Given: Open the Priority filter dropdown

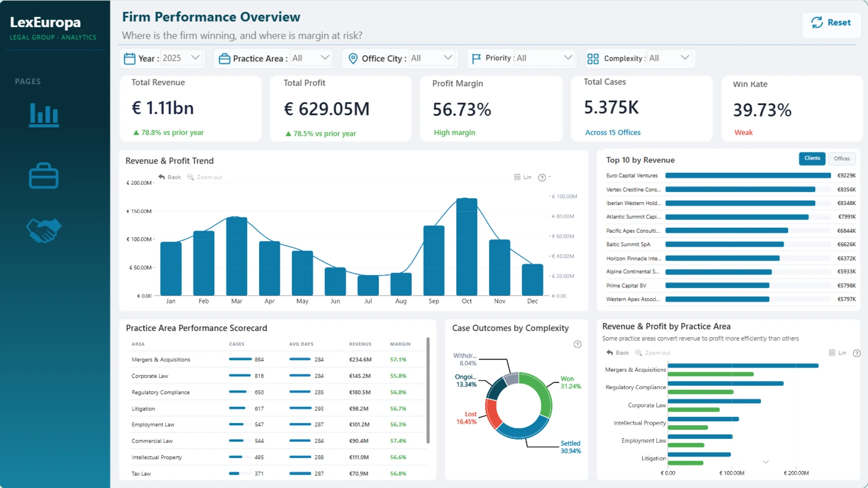Looking at the screenshot, I should pyautogui.click(x=545, y=58).
